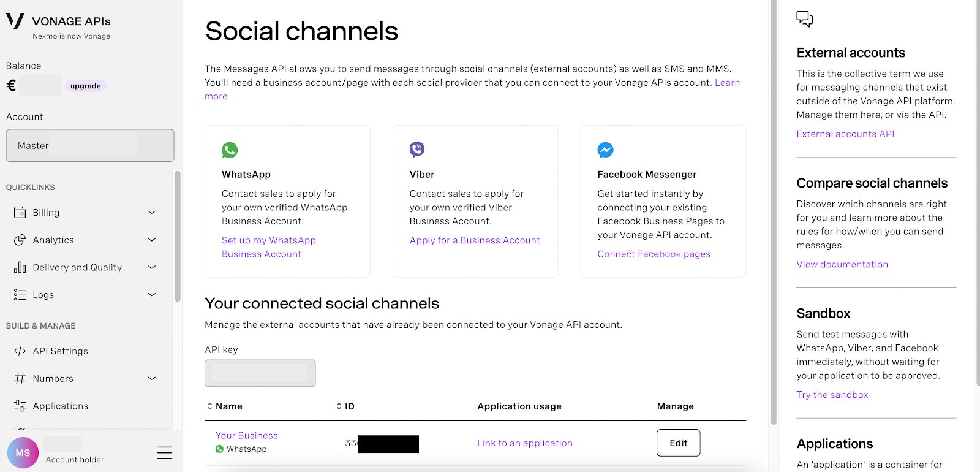Open the hamburger menu beside Account holder
Screen dimensions: 980x472
(x=165, y=453)
